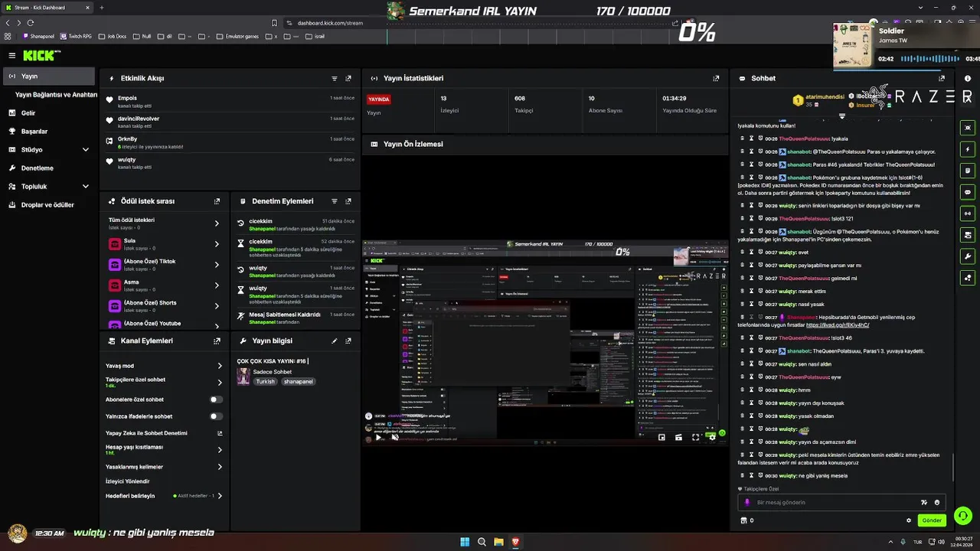Viewport: 980px width, 551px height.
Task: Open the emoji picker in chat input
Action: coord(937,503)
